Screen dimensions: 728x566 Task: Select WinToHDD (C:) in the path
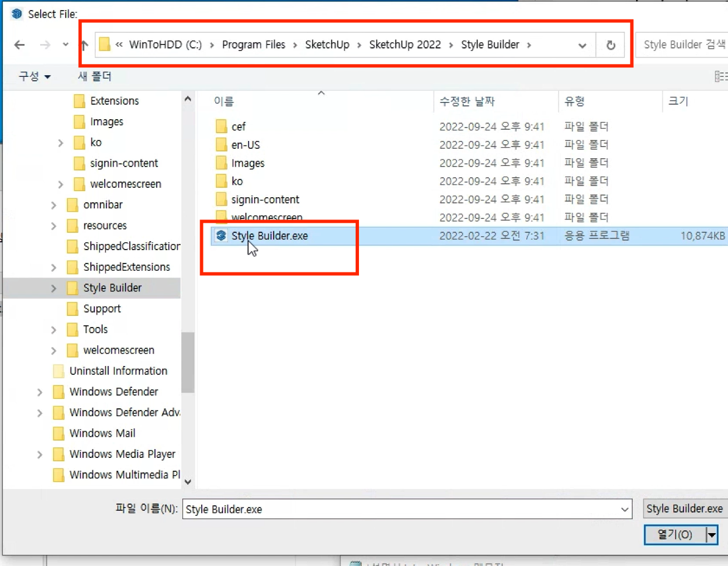coord(166,45)
